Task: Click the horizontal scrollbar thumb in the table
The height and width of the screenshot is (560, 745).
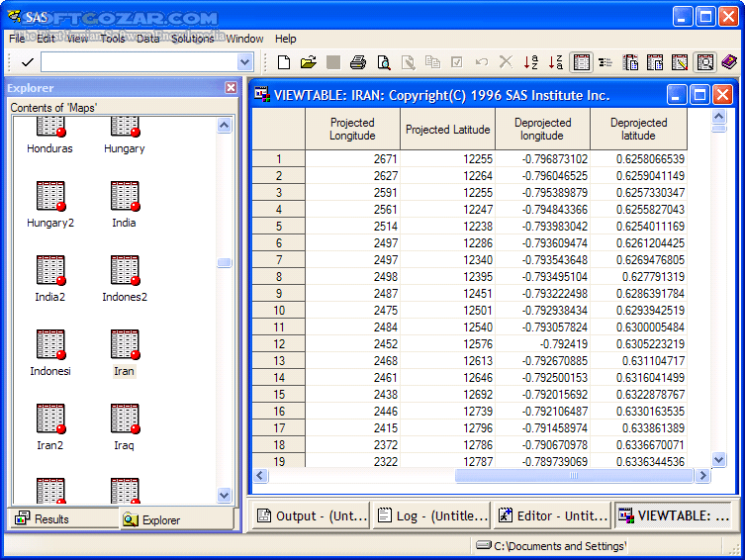Action: [572, 476]
